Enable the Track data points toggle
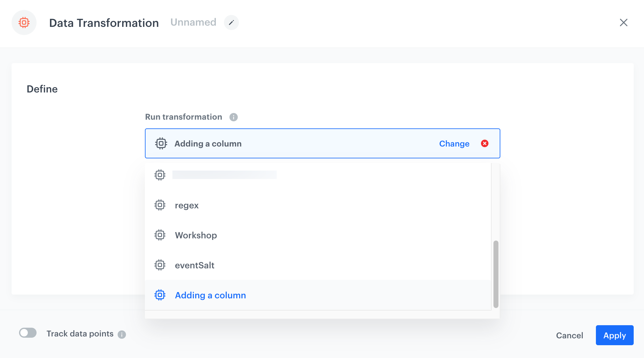644x358 pixels. (x=28, y=333)
